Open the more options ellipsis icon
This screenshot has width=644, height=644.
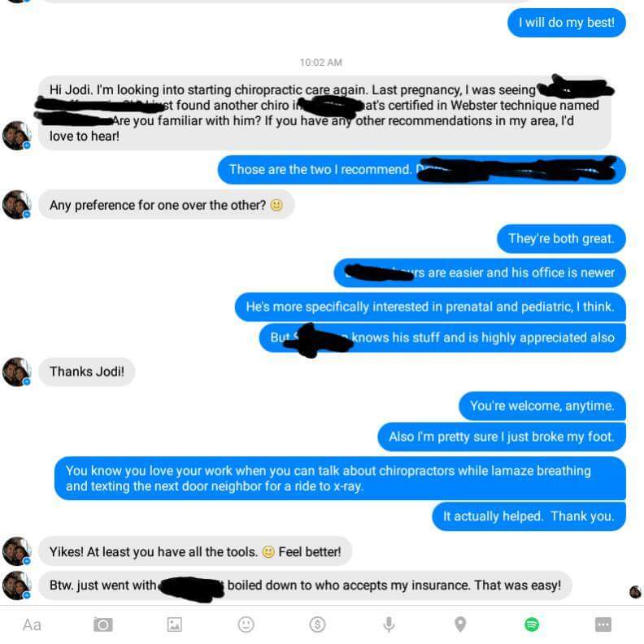(x=603, y=624)
